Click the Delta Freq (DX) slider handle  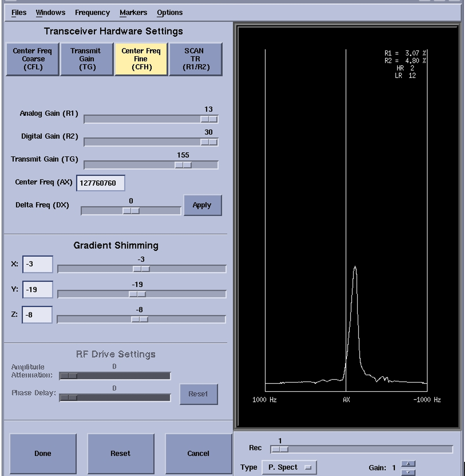click(131, 211)
